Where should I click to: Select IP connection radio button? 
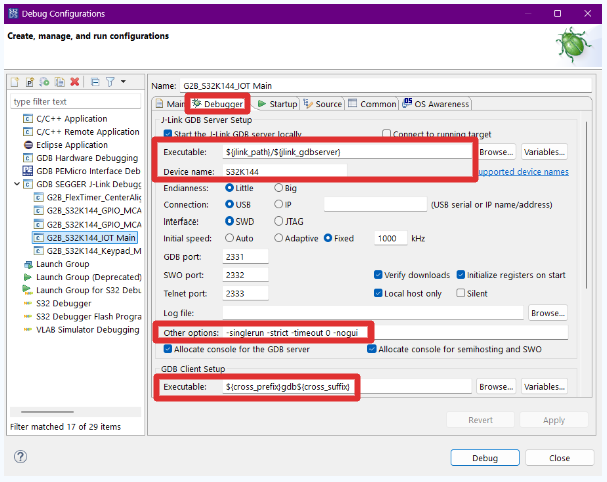click(278, 204)
